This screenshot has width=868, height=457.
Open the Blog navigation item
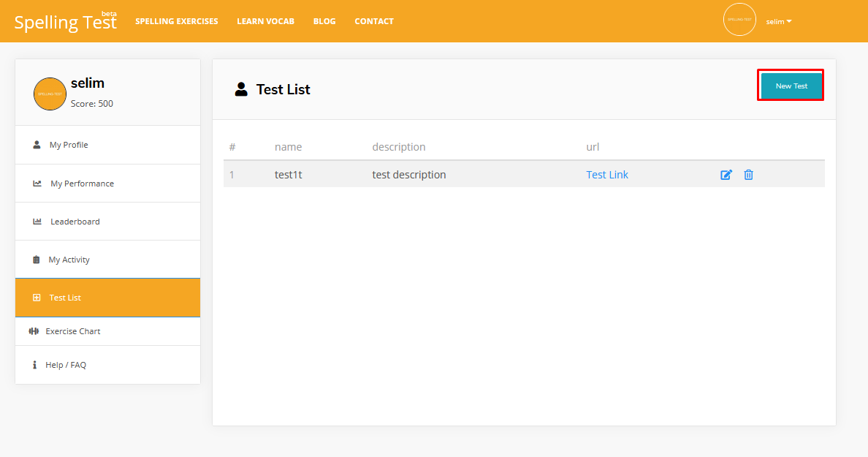click(x=324, y=21)
